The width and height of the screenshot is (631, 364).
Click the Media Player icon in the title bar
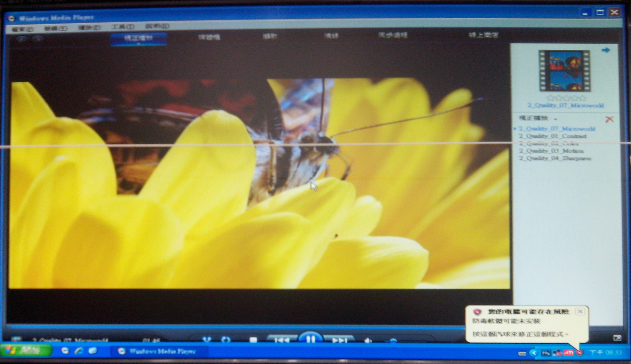coord(12,19)
